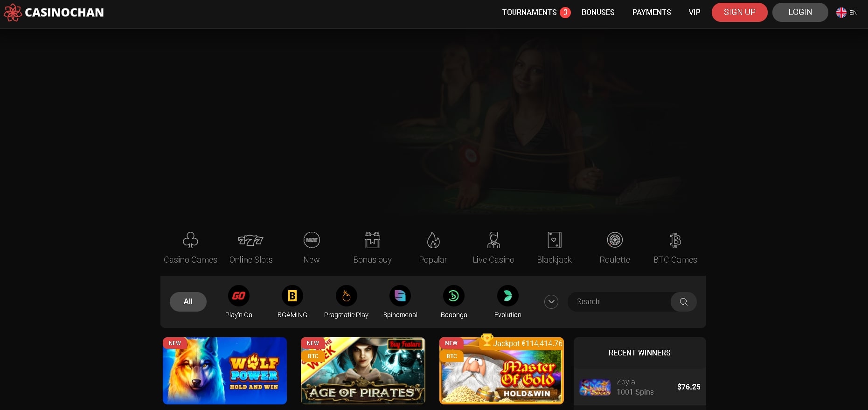Click the Jackpot €114,414.76 label

528,343
